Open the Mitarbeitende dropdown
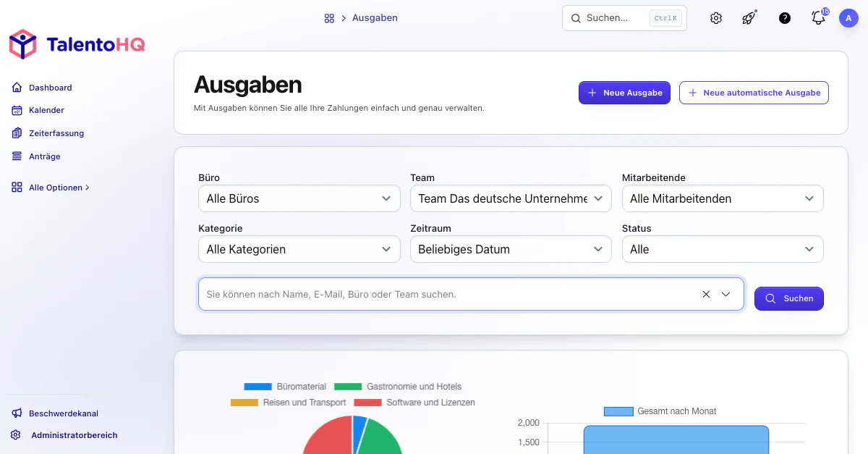The image size is (868, 454). click(723, 198)
